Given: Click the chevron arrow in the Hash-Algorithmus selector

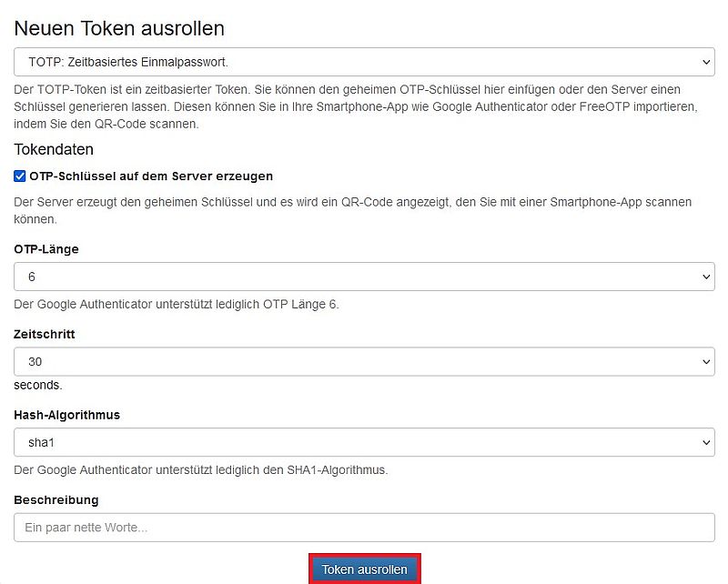Looking at the screenshot, I should click(x=706, y=442).
